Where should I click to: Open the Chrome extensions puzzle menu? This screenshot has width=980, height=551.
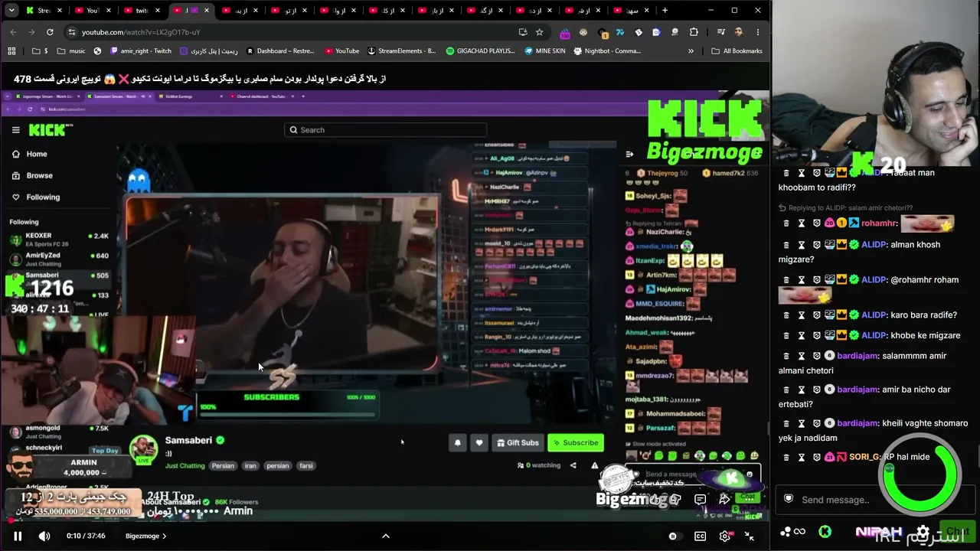click(x=694, y=32)
